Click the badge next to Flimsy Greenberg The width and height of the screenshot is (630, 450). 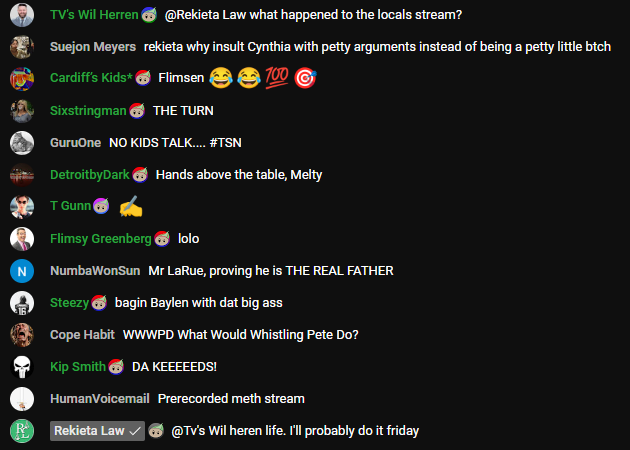162,239
